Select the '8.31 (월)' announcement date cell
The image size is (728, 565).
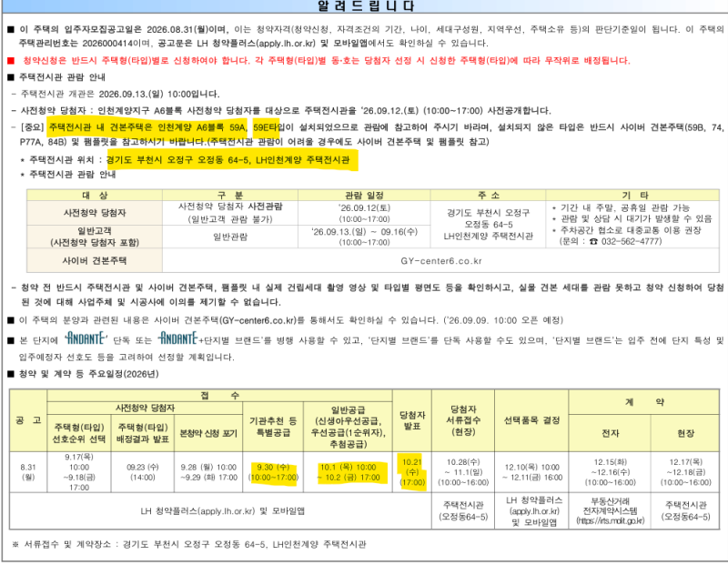28,472
